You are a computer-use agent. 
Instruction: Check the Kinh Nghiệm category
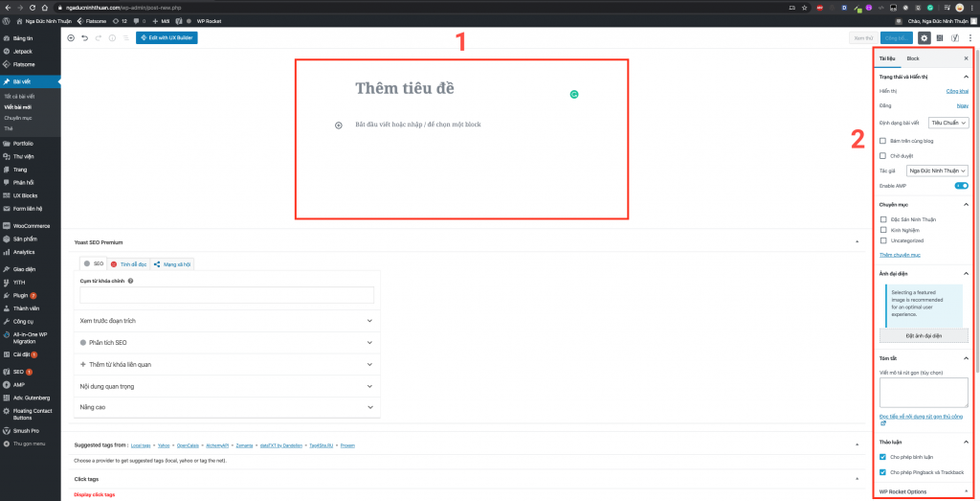coord(883,230)
